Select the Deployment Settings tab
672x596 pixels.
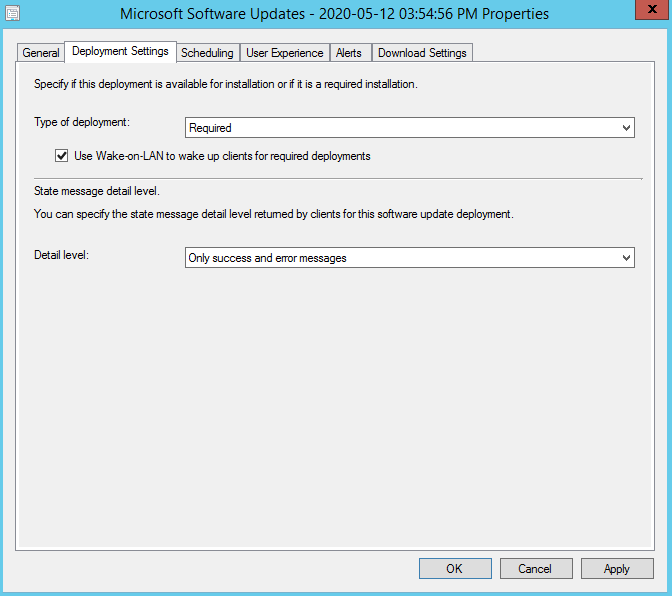(120, 52)
